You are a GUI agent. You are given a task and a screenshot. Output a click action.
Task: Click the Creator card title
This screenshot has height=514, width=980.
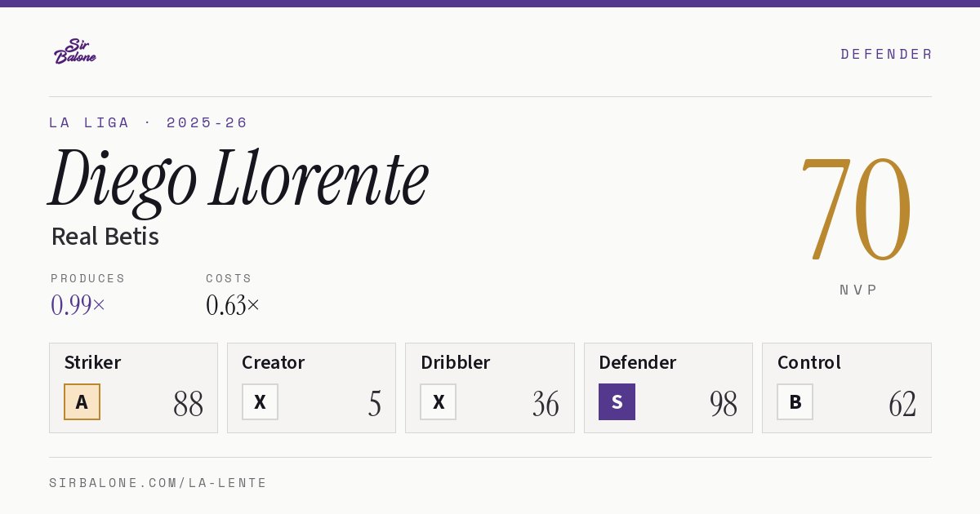(273, 362)
